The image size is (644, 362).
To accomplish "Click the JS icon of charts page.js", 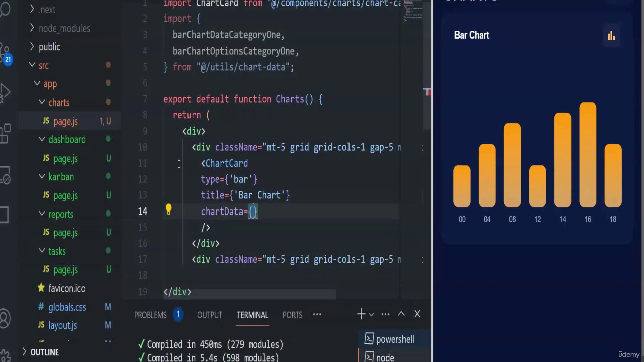I will pos(46,121).
